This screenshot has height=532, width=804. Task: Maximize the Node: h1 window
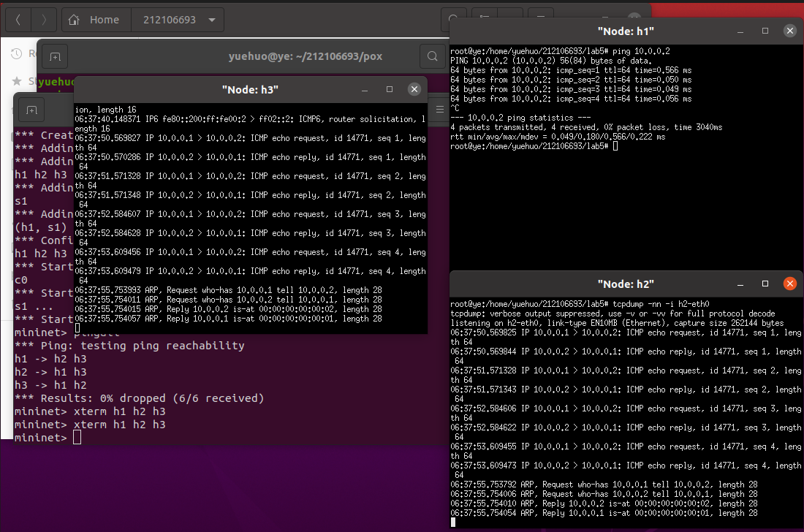[765, 31]
